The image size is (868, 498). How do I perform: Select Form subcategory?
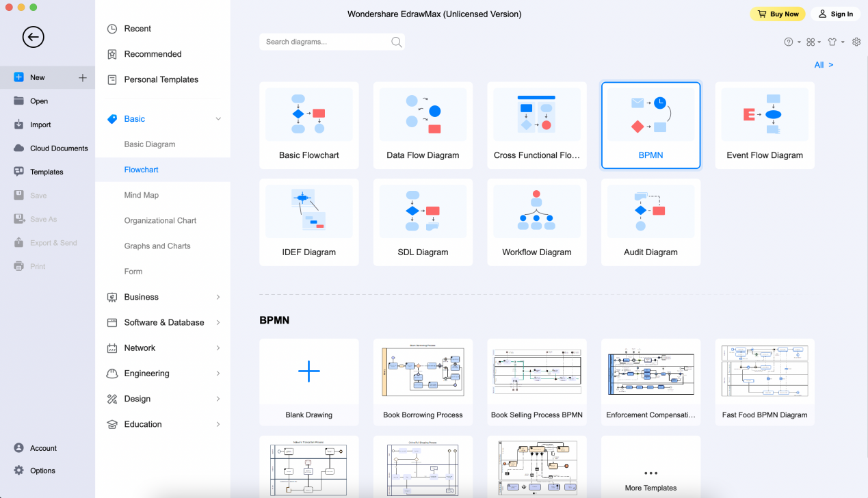click(x=133, y=272)
